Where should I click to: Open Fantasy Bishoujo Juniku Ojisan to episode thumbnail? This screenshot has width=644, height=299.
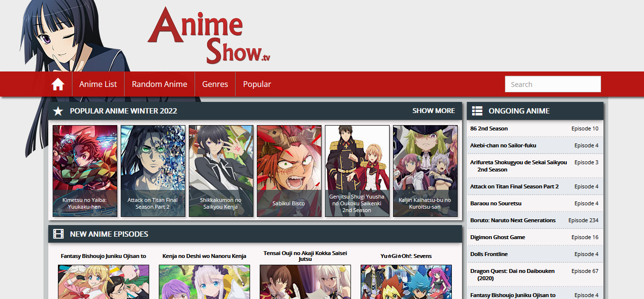(x=103, y=282)
